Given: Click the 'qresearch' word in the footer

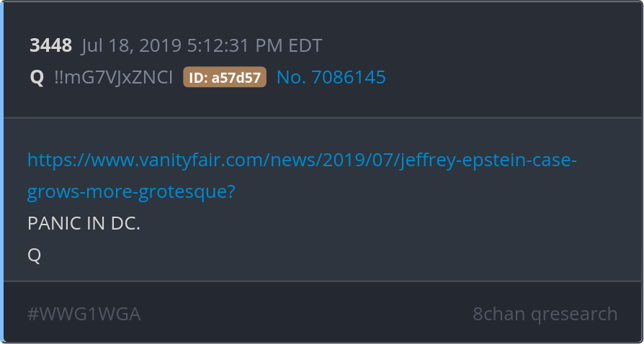Looking at the screenshot, I should [x=574, y=314].
